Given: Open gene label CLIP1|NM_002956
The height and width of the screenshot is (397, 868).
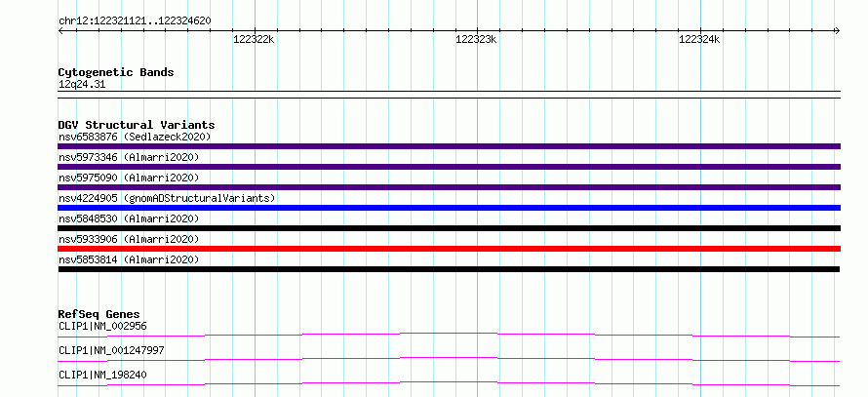Looking at the screenshot, I should (x=102, y=326).
